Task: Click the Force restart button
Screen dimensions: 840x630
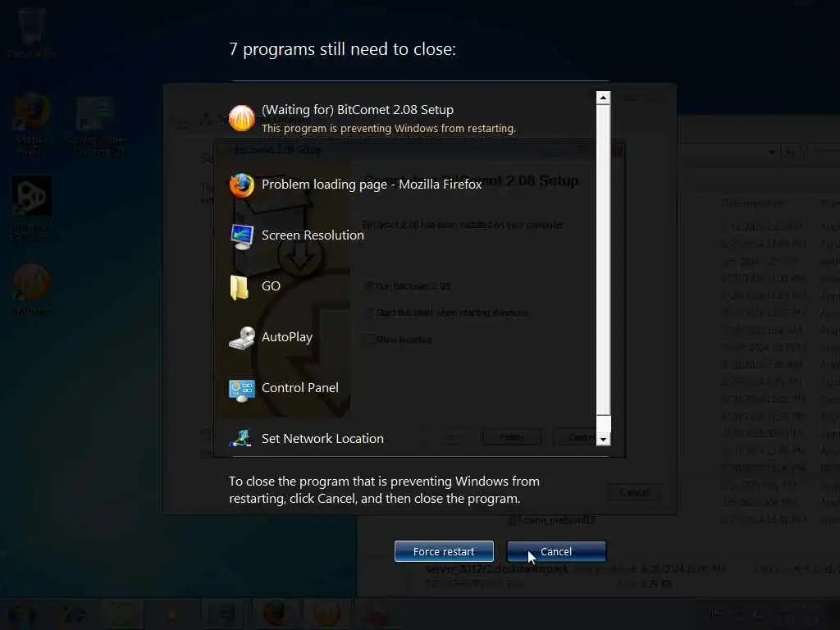Action: click(x=444, y=551)
